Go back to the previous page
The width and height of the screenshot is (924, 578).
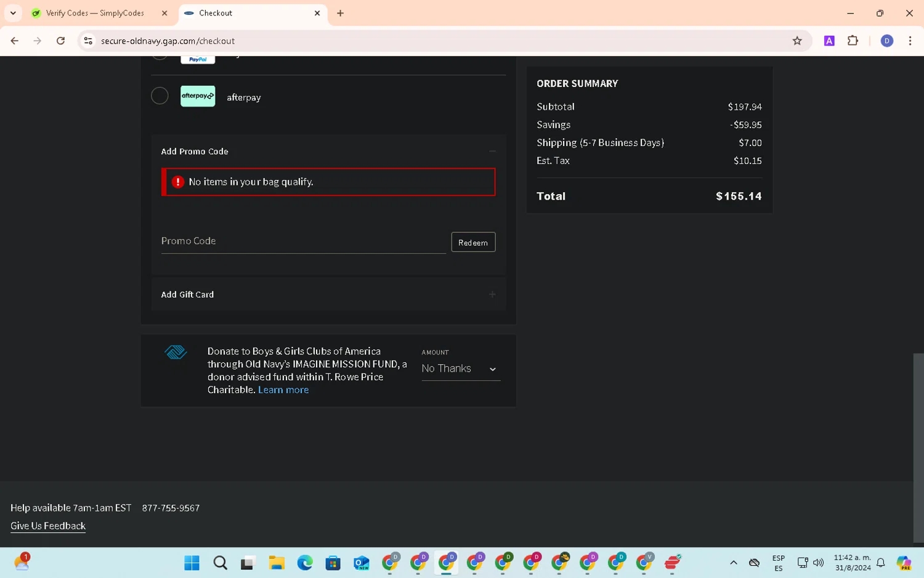pos(15,41)
